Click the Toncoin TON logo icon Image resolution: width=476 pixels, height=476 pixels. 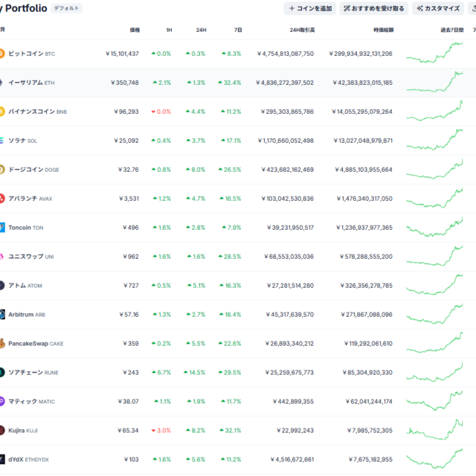click(x=1, y=228)
